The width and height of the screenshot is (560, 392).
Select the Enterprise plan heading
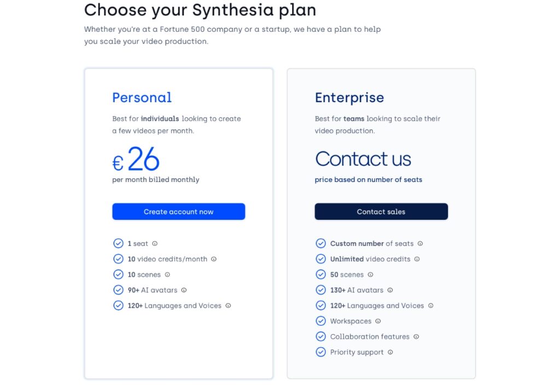pos(349,98)
